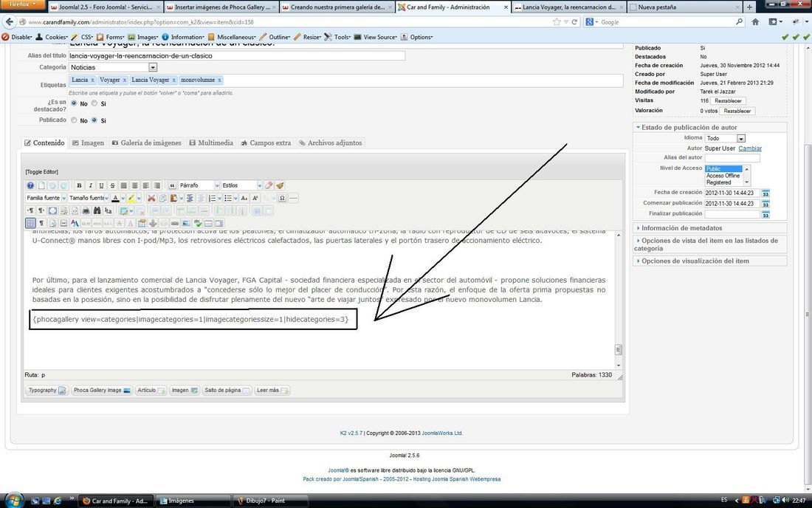Set ¿Es un destacado? to No
Screen dimensions: 812x508
click(74, 103)
